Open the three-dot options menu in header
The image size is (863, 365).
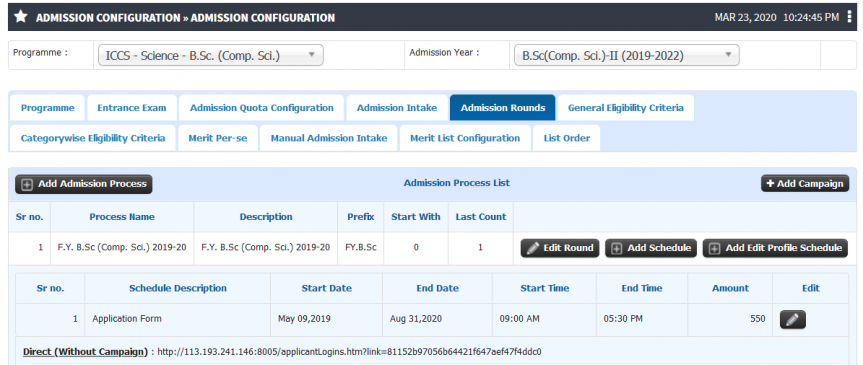[x=850, y=17]
